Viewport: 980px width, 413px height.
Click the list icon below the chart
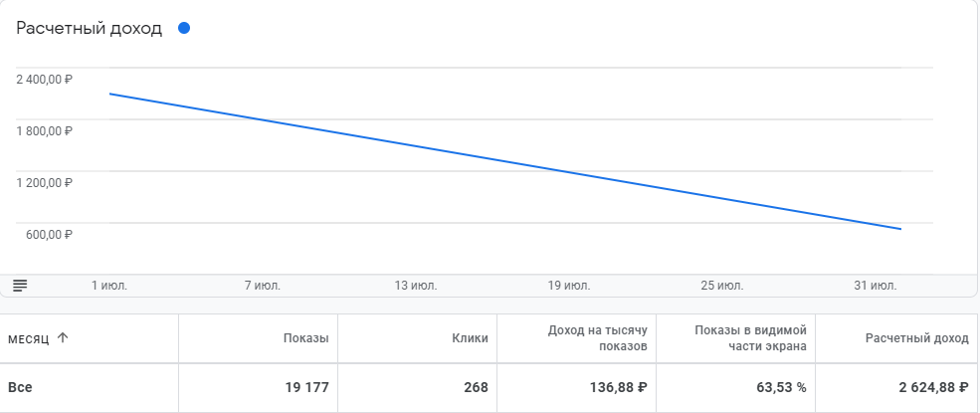20,286
